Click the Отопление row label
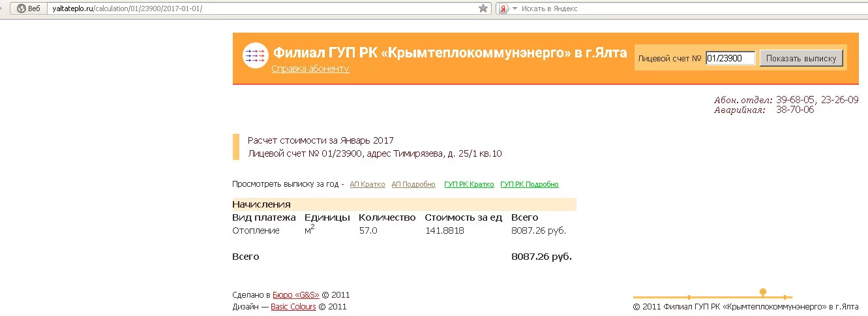The image size is (868, 316). (256, 230)
